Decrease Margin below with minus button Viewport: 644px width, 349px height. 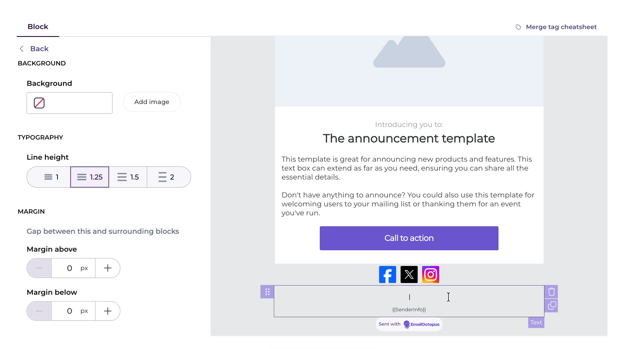click(39, 311)
